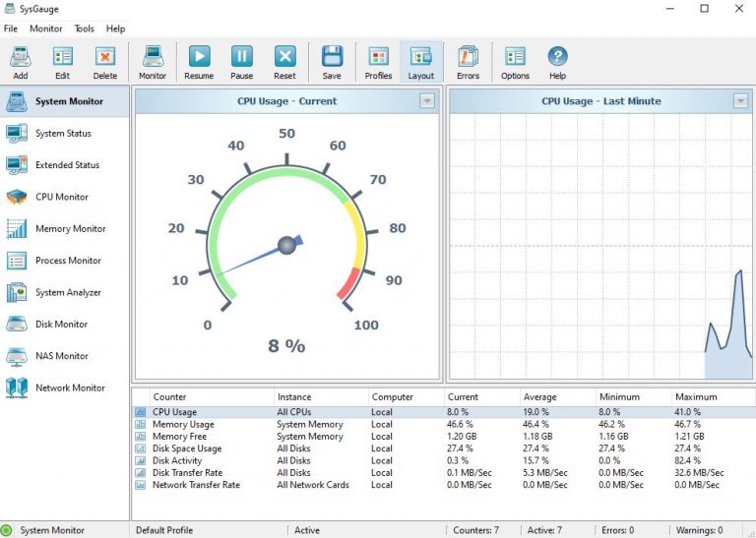
Task: Open Memory Monitor in the sidebar
Action: click(x=65, y=229)
